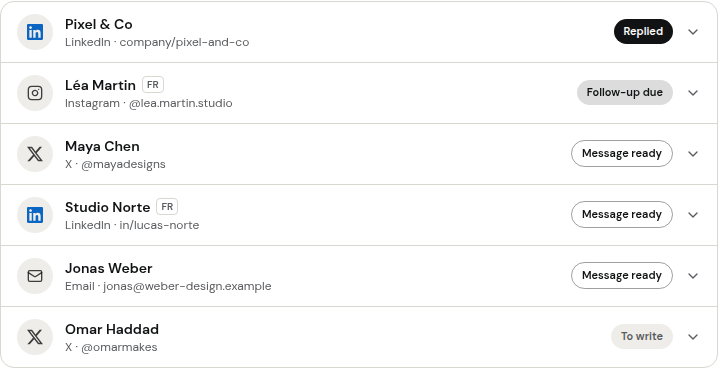
Task: Click the email envelope icon for Jonas Weber
Action: pos(35,276)
